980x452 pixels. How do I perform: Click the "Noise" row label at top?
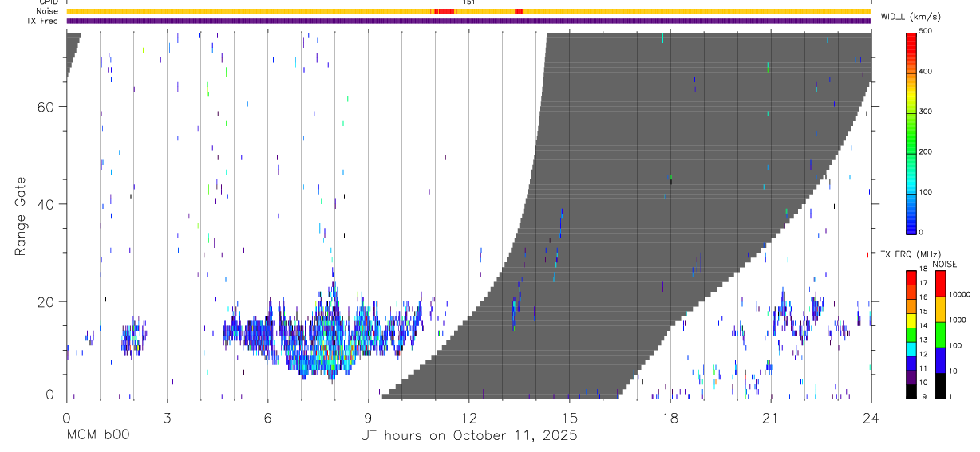pos(47,11)
